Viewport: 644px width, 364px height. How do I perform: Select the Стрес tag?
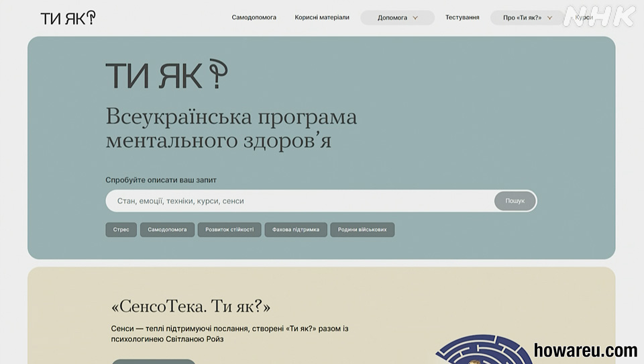point(121,230)
